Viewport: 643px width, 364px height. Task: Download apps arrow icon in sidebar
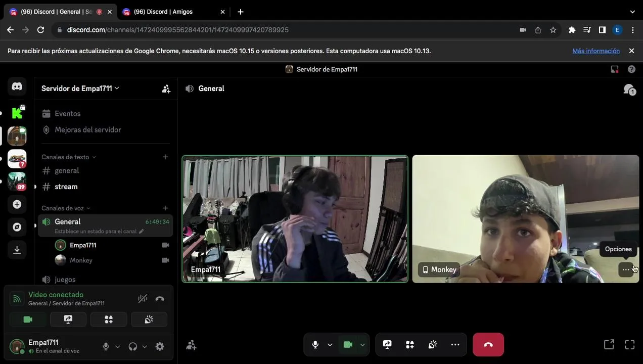point(17,250)
